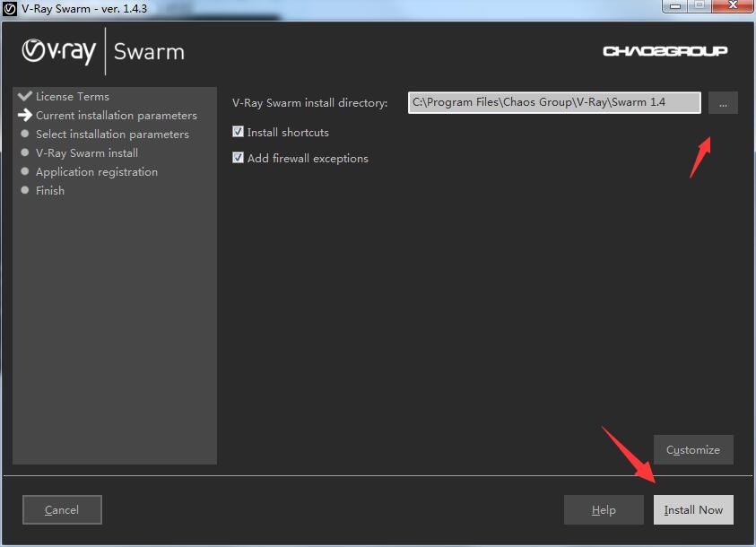This screenshot has height=547, width=756.
Task: Click the arrow icon beside Current installation parameters
Action: coord(24,115)
